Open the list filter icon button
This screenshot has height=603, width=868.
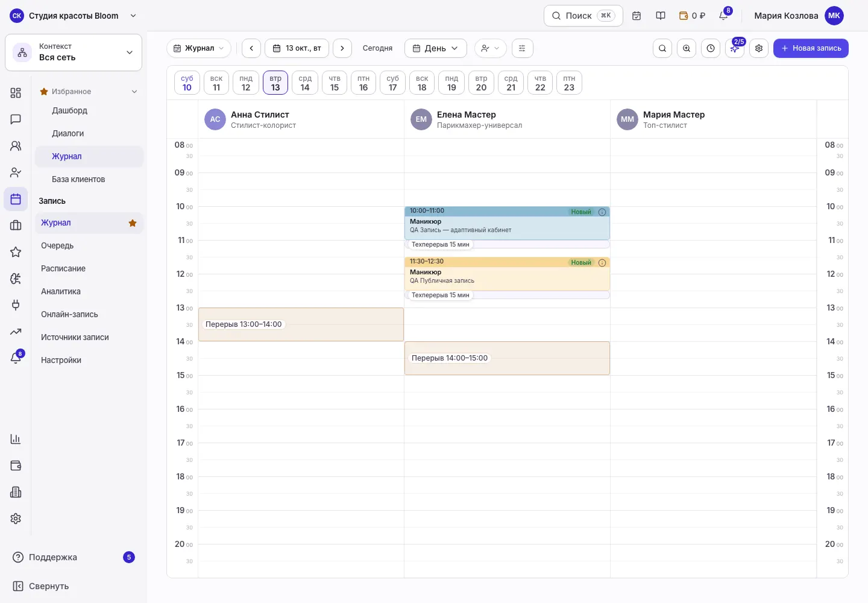coord(522,48)
